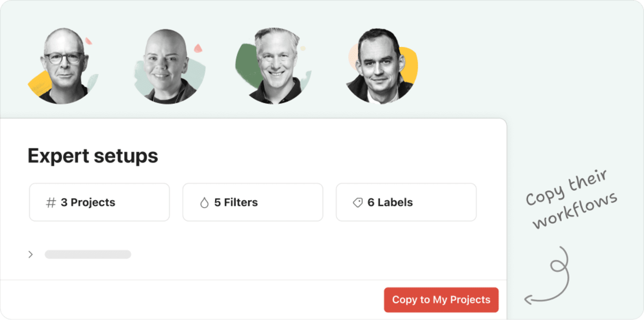
Task: Click the chevron beside the placeholder bar
Action: (31, 254)
